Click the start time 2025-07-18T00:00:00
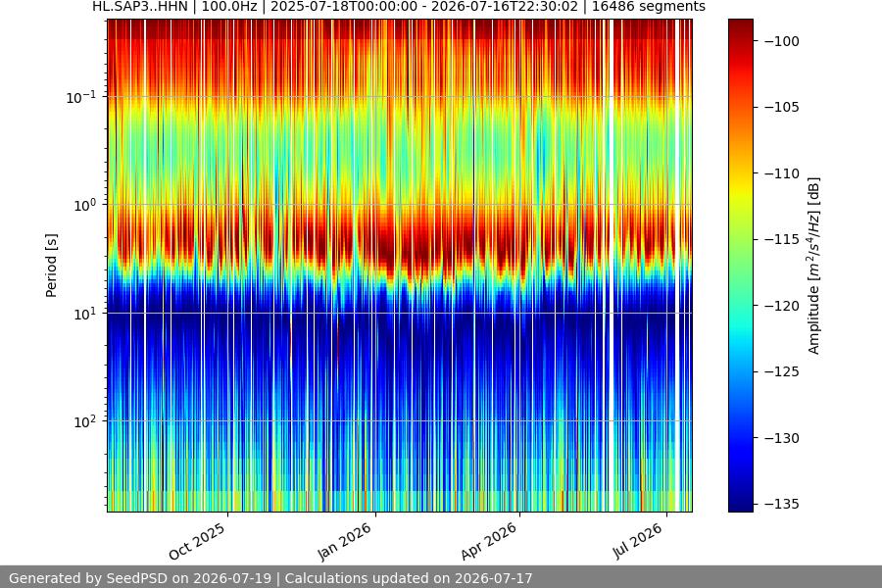This screenshot has width=882, height=588. (x=344, y=7)
